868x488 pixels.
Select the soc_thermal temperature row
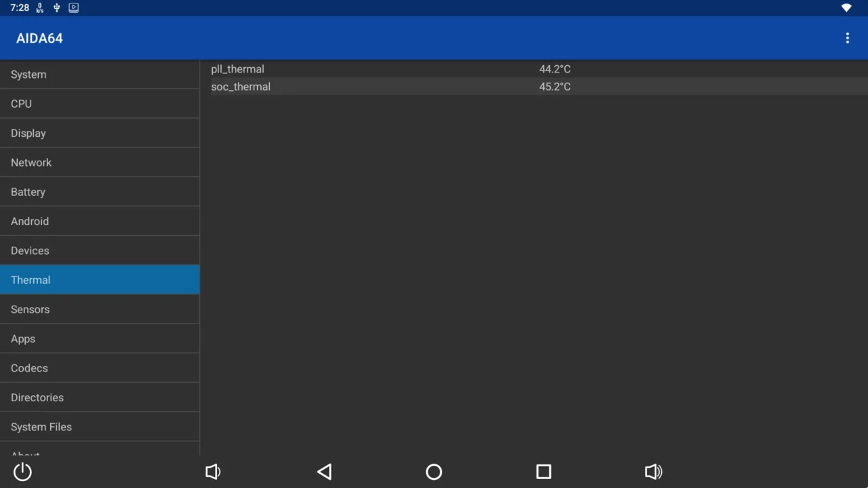pos(539,87)
